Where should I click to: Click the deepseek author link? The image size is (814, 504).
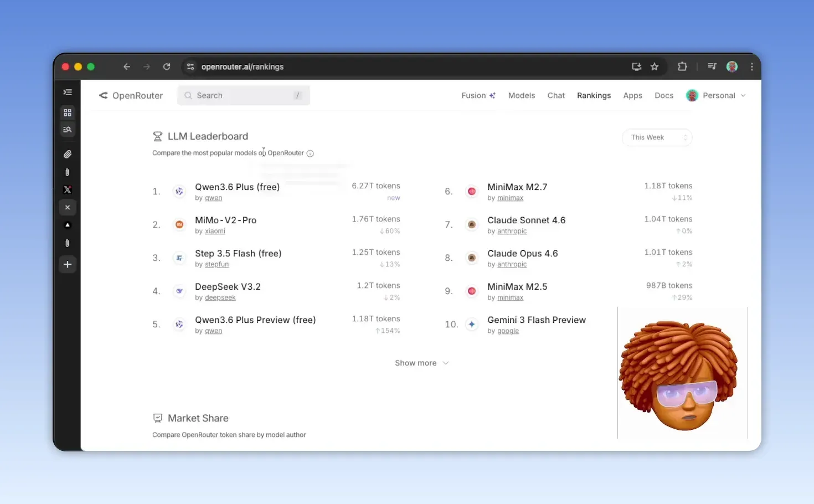tap(220, 297)
